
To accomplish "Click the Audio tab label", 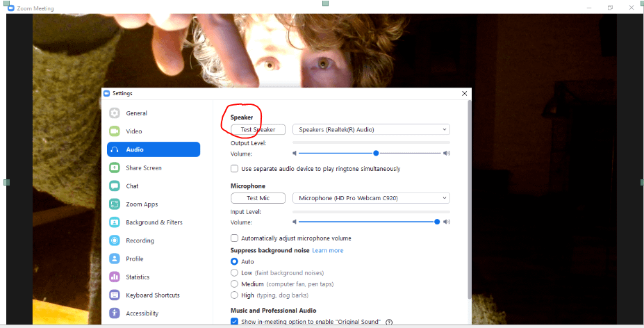I will (135, 149).
